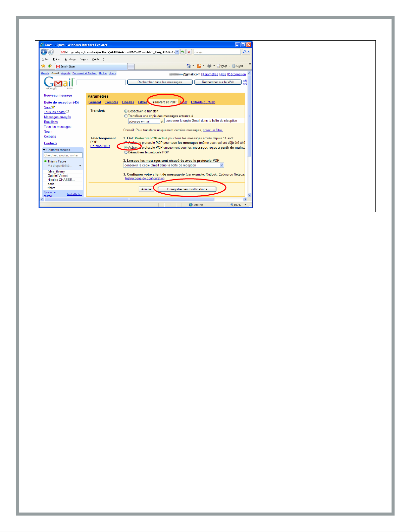Click the Zoom 100% icon in status bar

(x=232, y=205)
